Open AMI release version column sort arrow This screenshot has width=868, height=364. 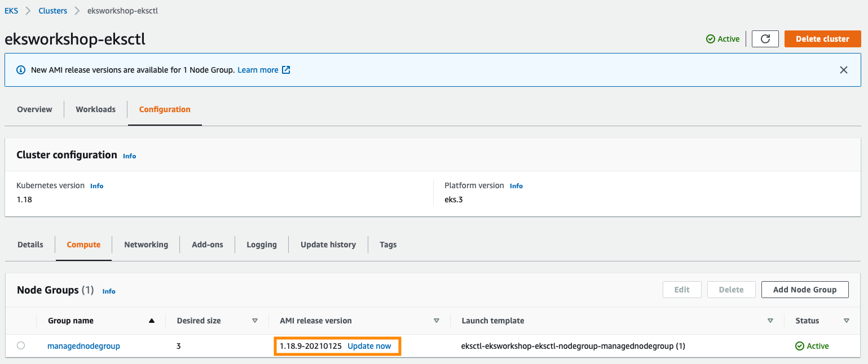point(437,321)
